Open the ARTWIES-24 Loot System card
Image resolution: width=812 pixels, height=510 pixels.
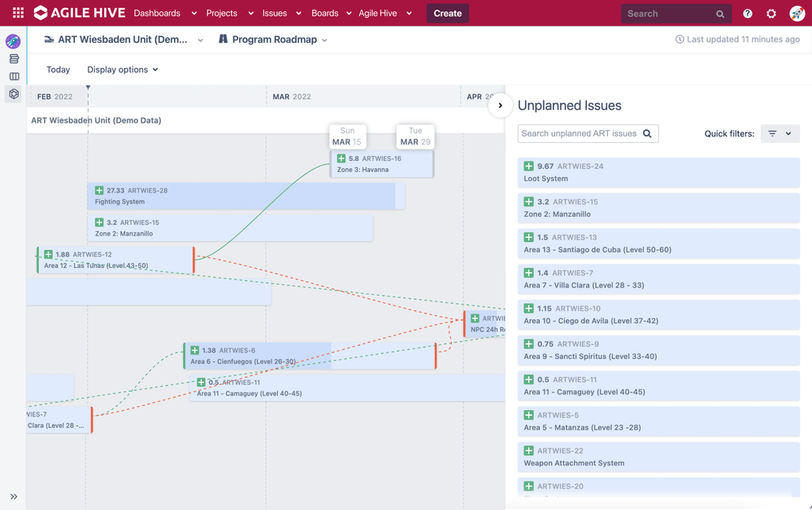click(658, 172)
